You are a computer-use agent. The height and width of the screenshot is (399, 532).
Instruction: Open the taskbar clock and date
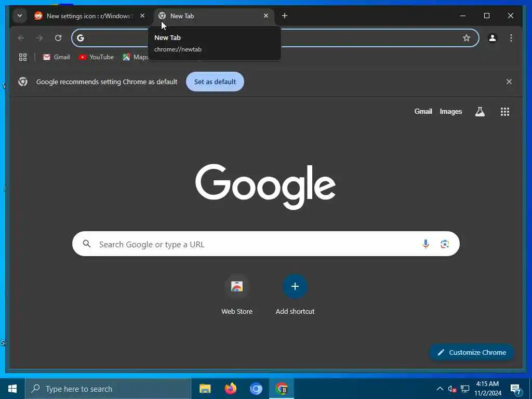pos(487,389)
